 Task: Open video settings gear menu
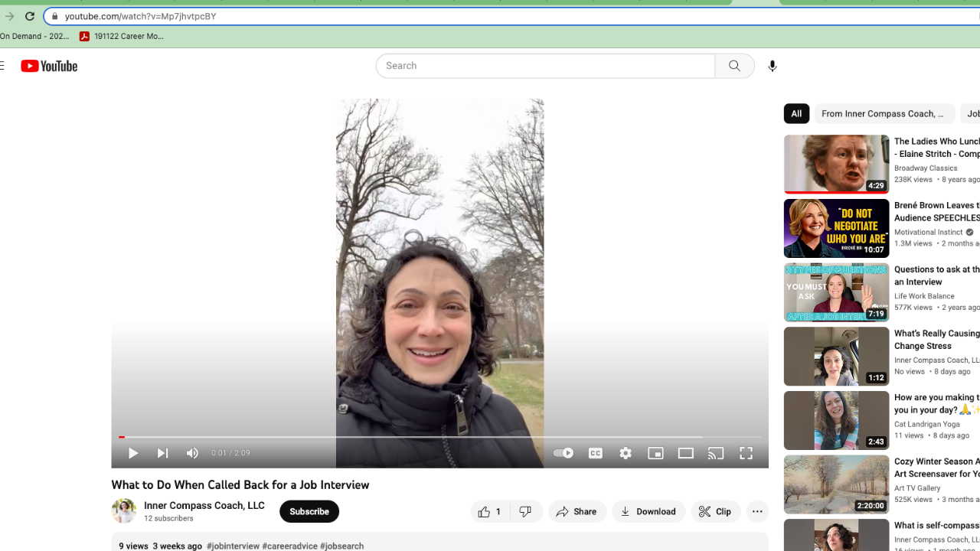(x=626, y=453)
